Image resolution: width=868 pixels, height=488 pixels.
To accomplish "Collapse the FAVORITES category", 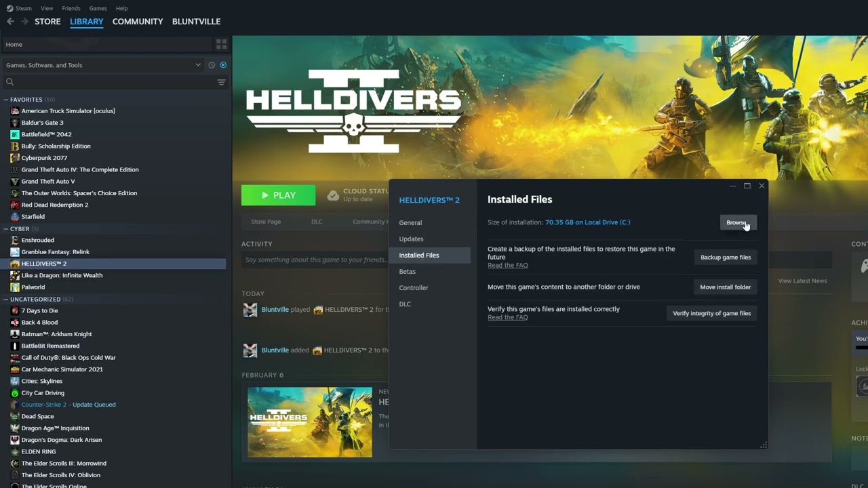I will click(x=6, y=100).
